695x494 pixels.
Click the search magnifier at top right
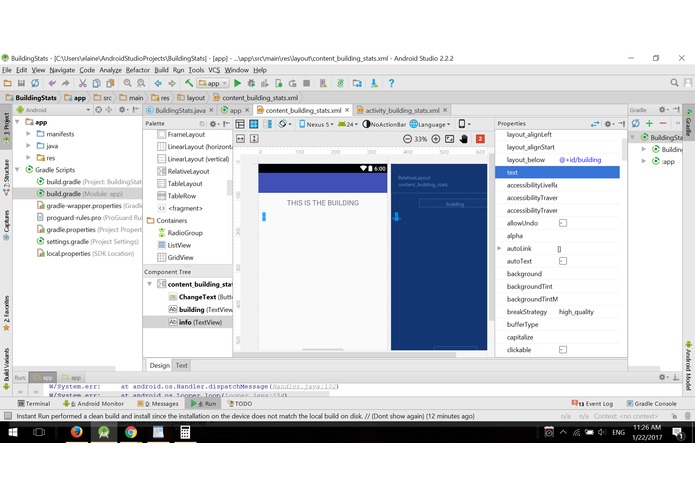674,83
